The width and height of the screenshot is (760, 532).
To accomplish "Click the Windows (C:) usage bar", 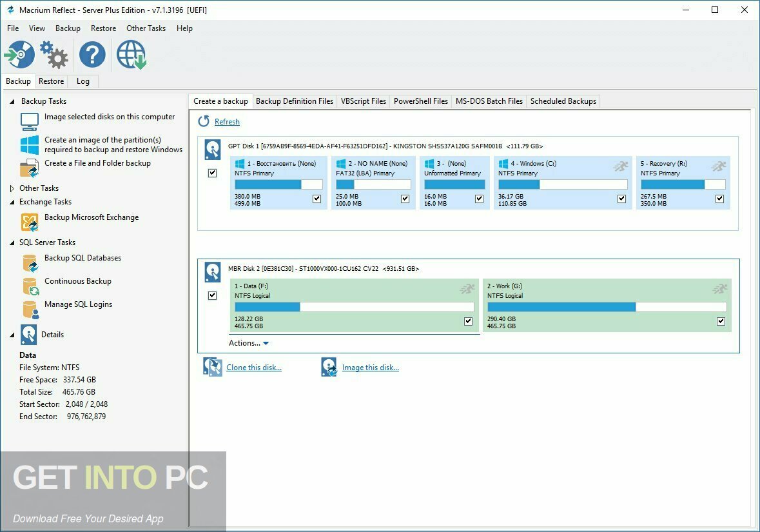I will pyautogui.click(x=563, y=184).
